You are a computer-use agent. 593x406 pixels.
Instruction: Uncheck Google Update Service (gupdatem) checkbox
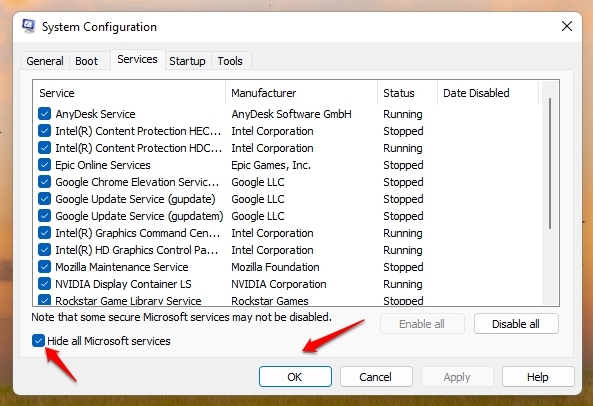pos(44,216)
